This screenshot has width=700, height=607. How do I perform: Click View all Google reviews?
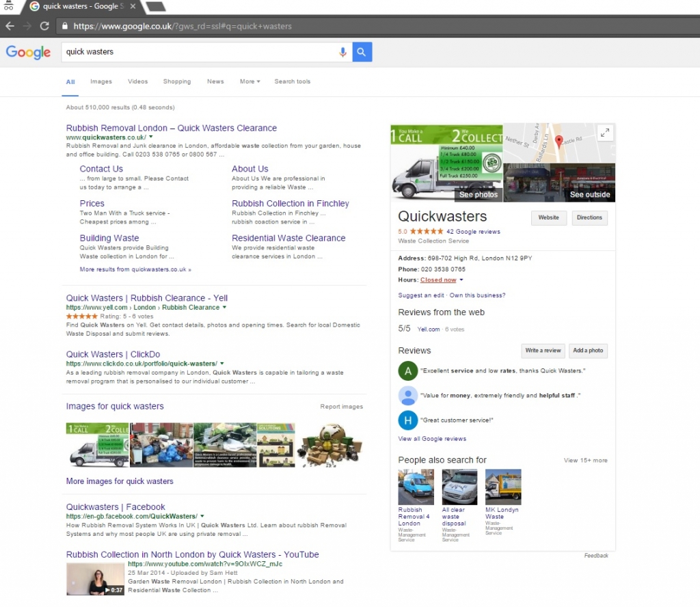pos(432,439)
